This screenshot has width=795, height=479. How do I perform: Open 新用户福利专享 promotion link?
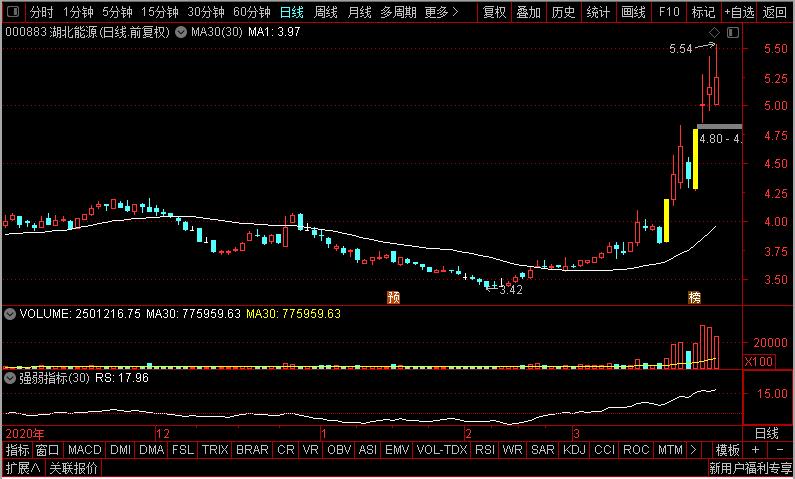750,469
